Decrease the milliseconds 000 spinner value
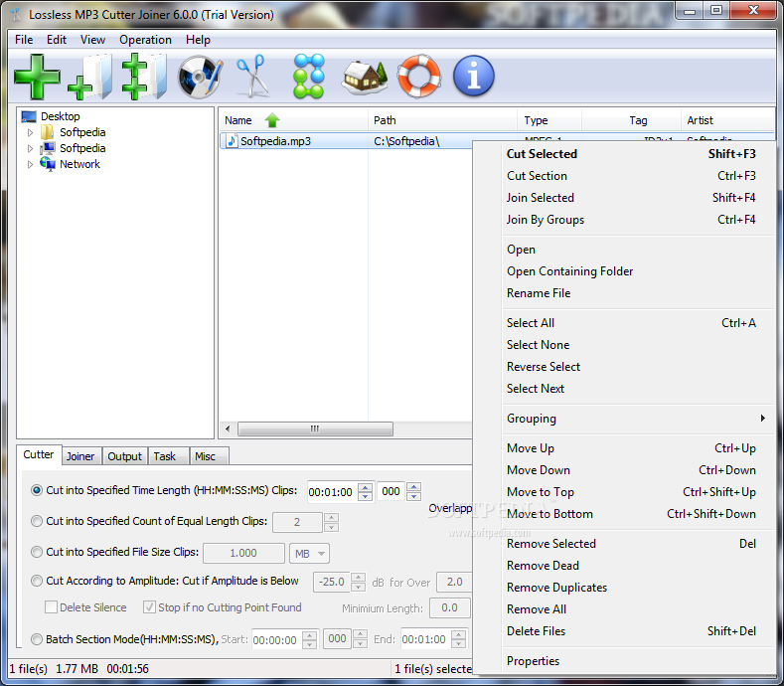 (x=414, y=496)
